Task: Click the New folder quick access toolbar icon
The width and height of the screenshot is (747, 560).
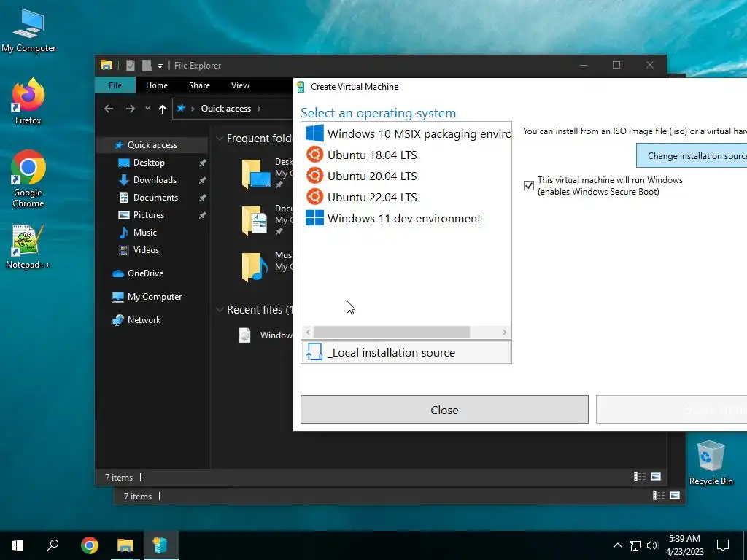Action: [147, 65]
